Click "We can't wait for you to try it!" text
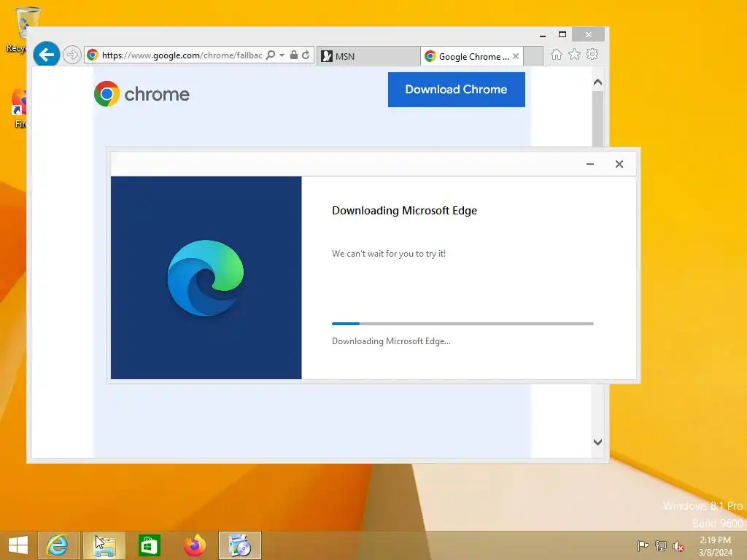Viewport: 747px width, 560px height. click(x=389, y=254)
